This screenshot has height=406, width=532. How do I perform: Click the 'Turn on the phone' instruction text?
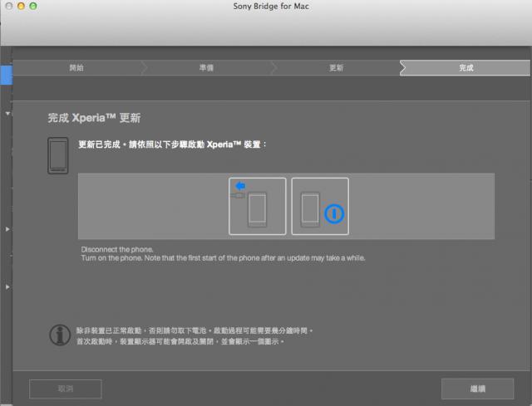tap(223, 258)
